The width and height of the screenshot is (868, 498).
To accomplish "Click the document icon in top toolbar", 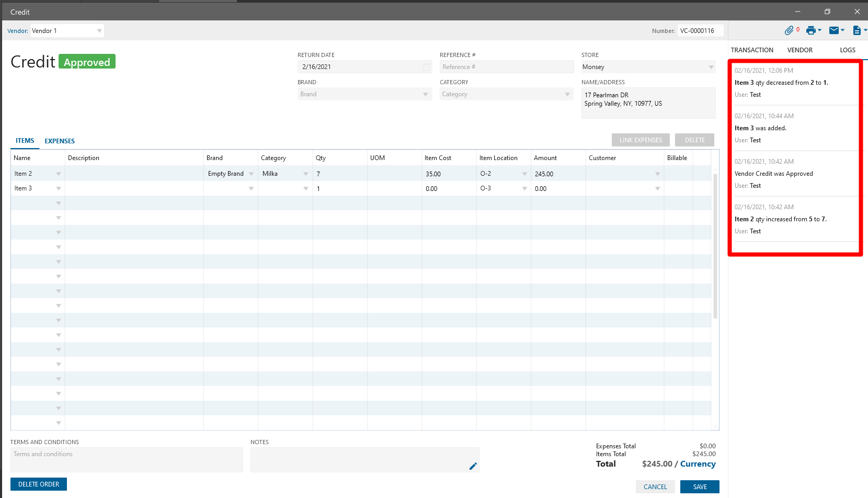I will pyautogui.click(x=856, y=30).
